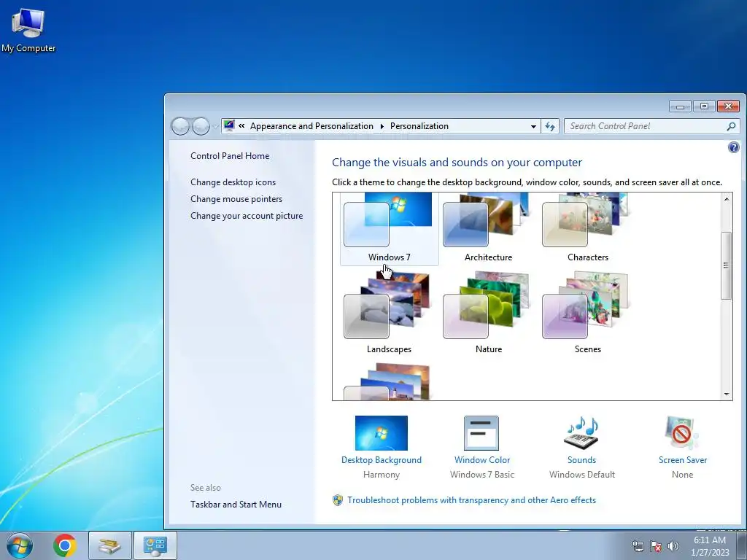Click the Help question mark icon
The image size is (747, 560).
point(734,147)
